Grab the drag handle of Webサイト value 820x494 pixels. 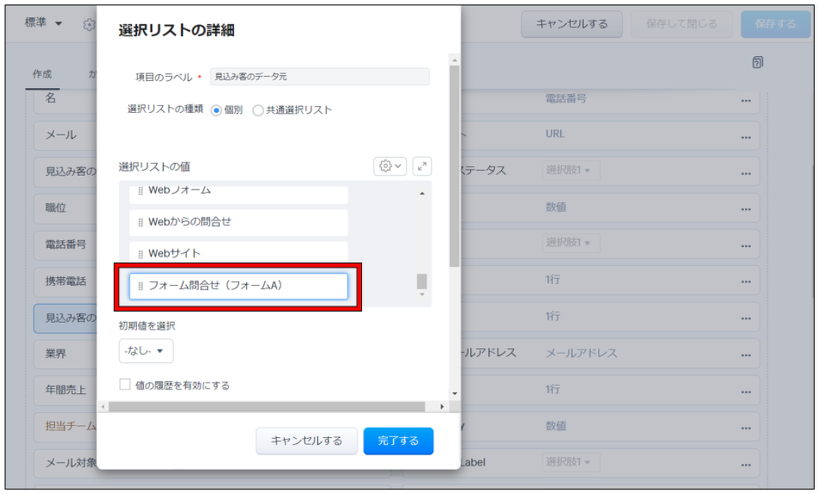coord(141,254)
